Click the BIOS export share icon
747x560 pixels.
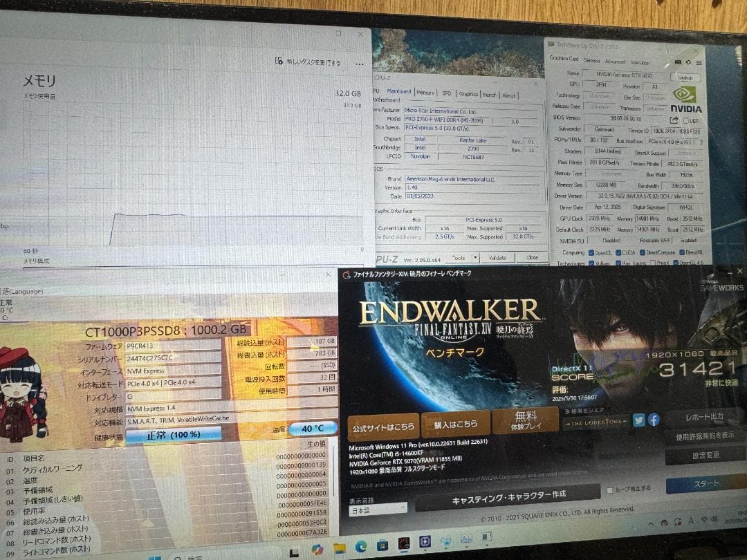click(x=674, y=120)
